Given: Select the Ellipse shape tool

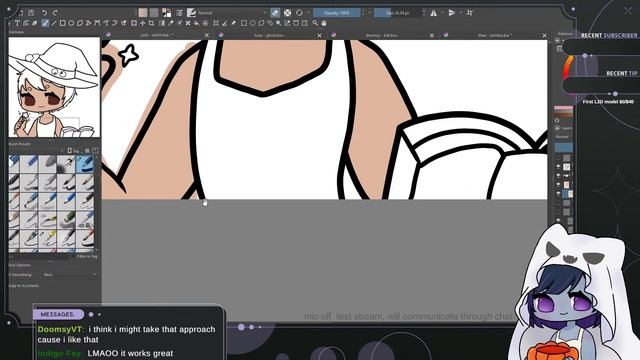Looking at the screenshot, I should click(x=71, y=23).
